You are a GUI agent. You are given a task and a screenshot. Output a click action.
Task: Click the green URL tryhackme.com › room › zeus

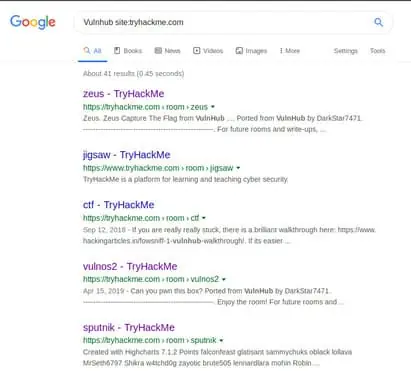(145, 107)
